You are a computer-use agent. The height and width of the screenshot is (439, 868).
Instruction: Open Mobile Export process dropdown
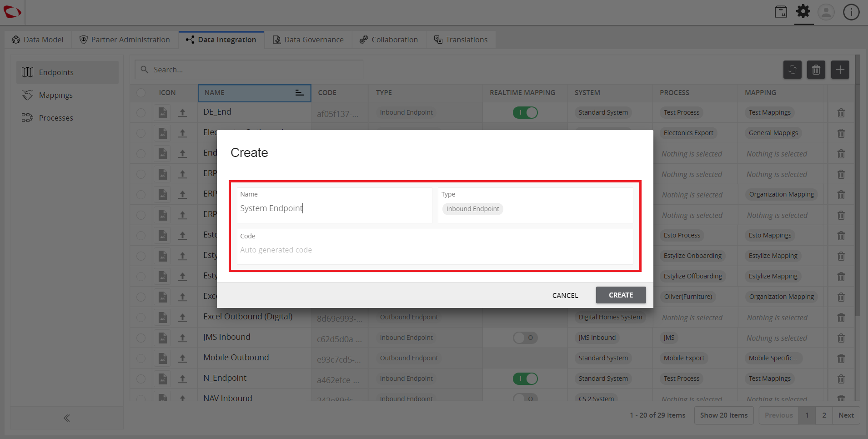coord(684,358)
